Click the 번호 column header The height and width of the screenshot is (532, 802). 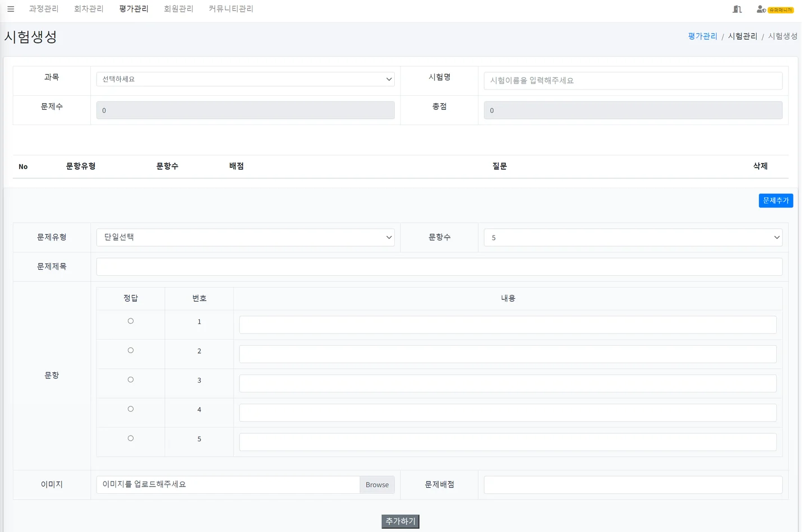[x=199, y=298]
